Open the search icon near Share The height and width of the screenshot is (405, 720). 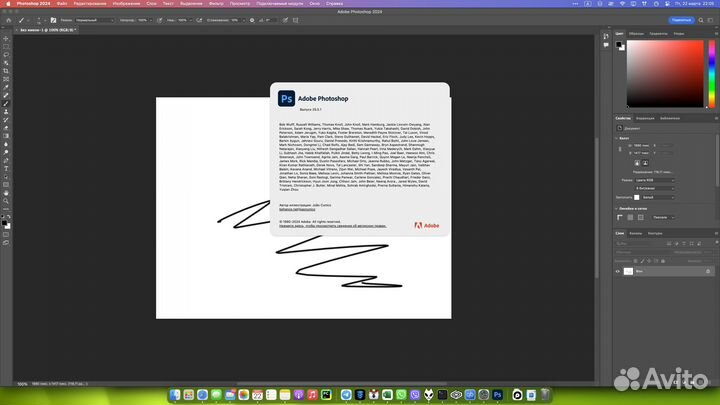coord(701,20)
